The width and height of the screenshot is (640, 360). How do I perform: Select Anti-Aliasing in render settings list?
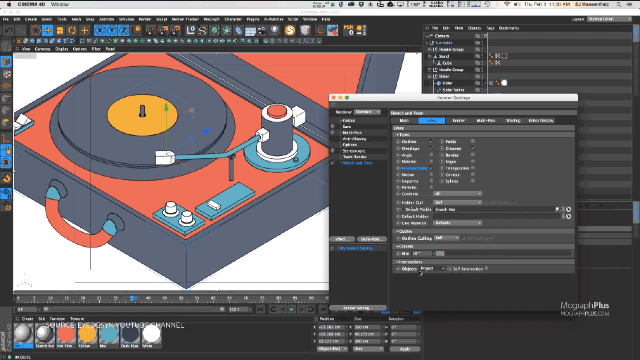point(354,139)
